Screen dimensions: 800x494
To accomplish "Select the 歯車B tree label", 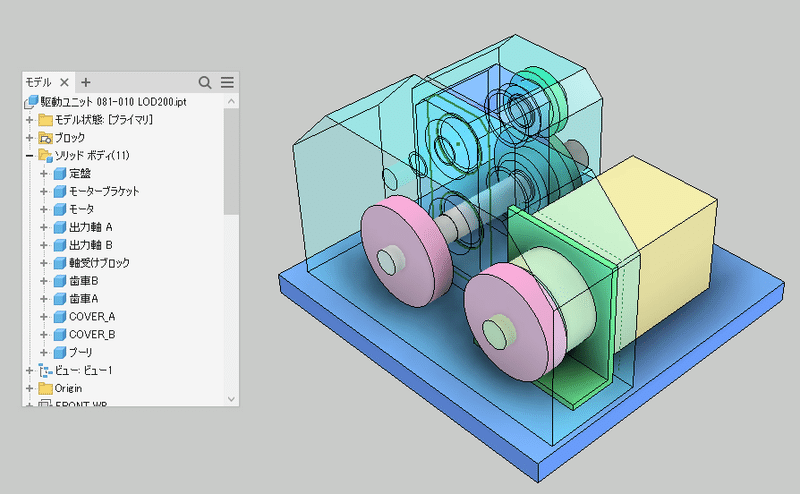I will [x=84, y=281].
